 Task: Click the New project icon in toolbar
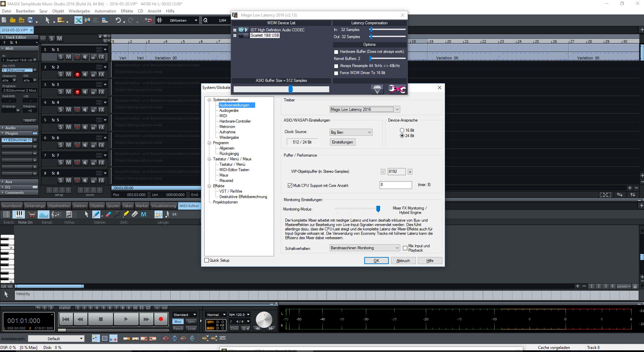pyautogui.click(x=4, y=20)
